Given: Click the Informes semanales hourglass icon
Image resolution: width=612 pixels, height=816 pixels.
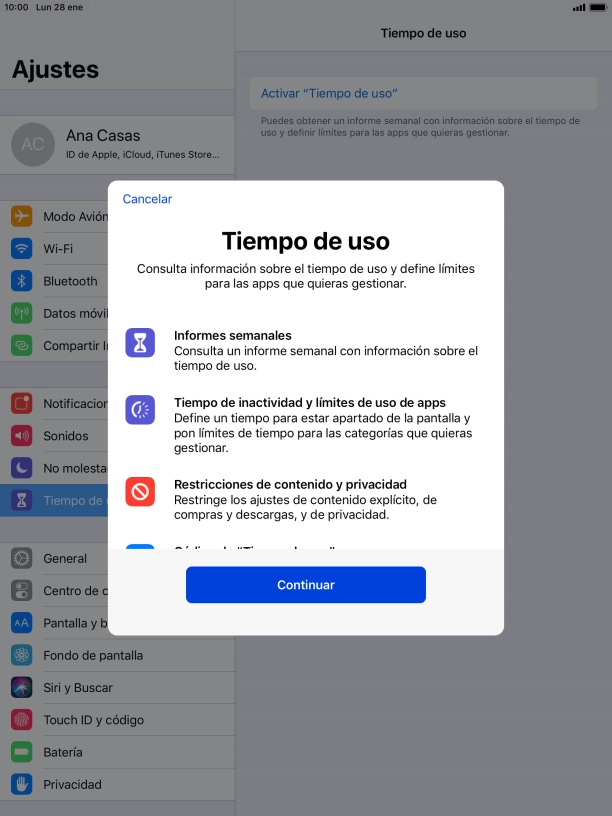Looking at the screenshot, I should pyautogui.click(x=140, y=342).
